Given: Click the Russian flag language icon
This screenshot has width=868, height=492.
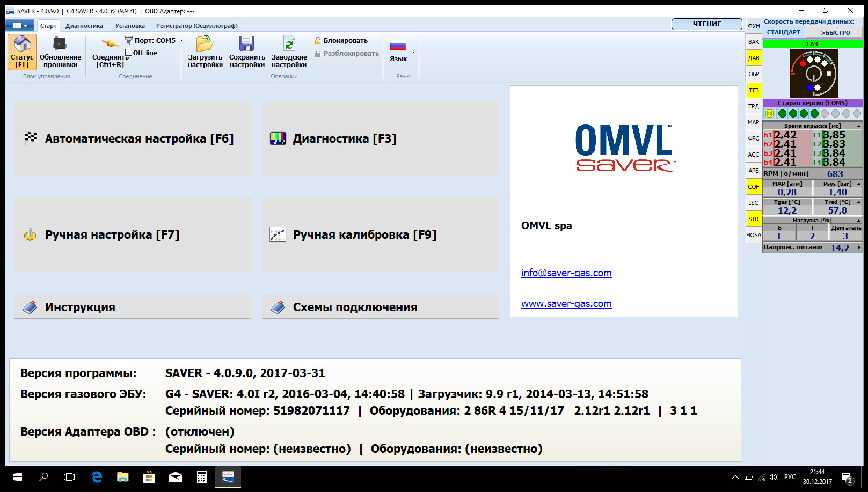Looking at the screenshot, I should click(x=398, y=46).
